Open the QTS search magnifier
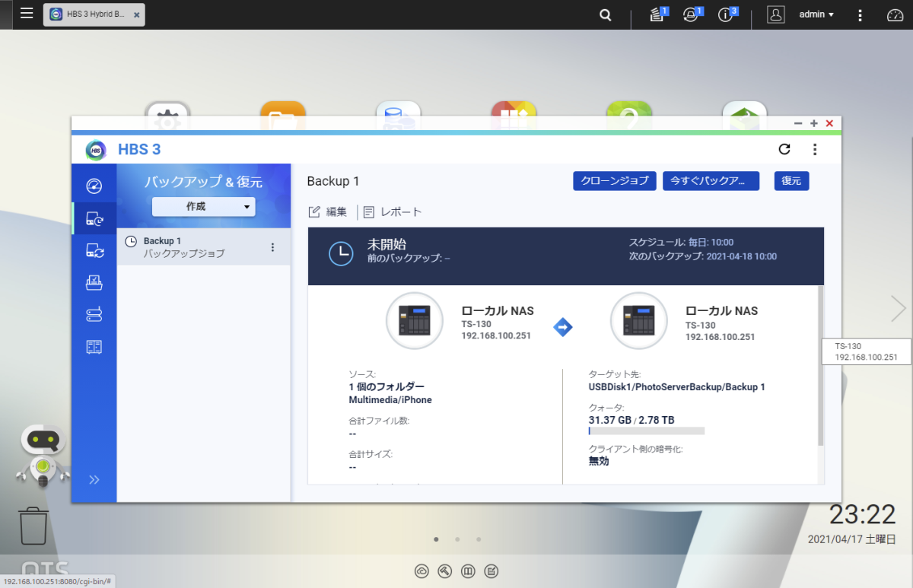The image size is (913, 588). (606, 14)
